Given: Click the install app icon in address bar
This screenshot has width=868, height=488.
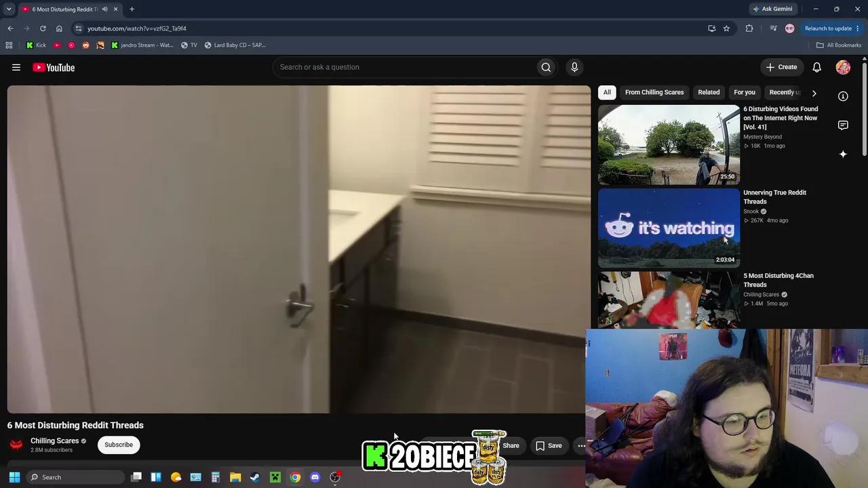Looking at the screenshot, I should click(x=711, y=28).
